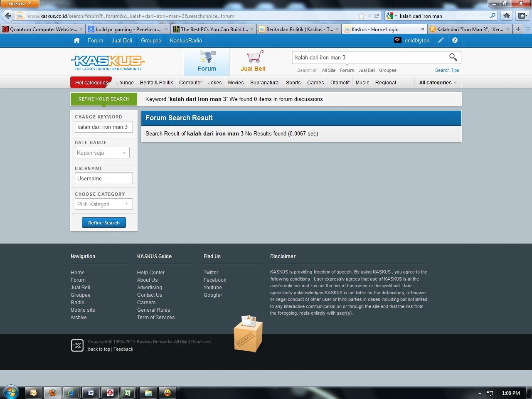Open Excel from the taskbar
Image resolution: width=532 pixels, height=399 pixels.
point(128,392)
